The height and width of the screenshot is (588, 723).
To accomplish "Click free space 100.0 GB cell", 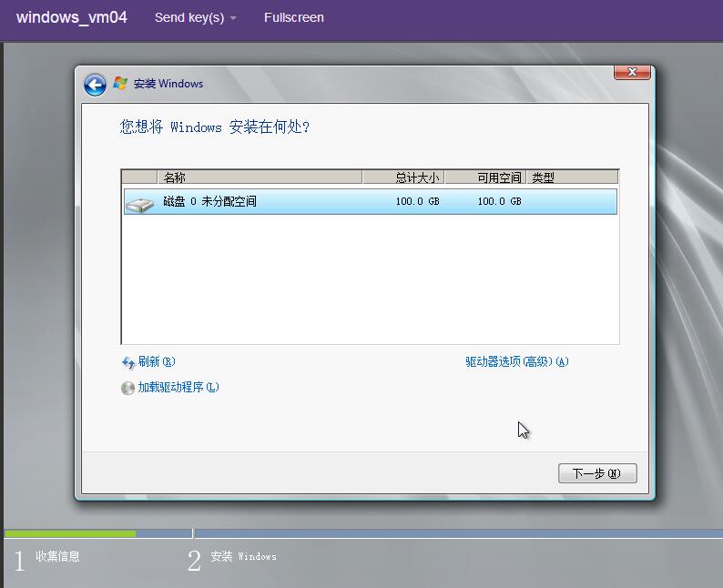I will point(499,201).
